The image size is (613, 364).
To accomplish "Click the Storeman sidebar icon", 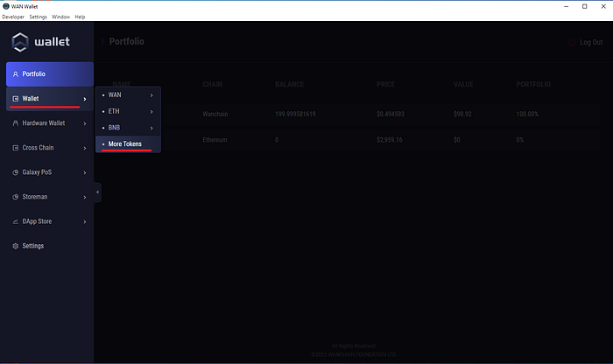I will click(x=15, y=197).
